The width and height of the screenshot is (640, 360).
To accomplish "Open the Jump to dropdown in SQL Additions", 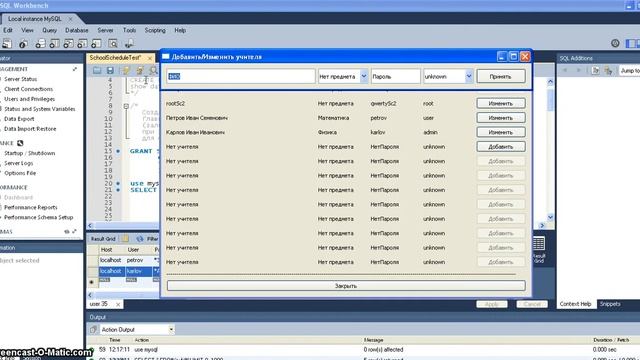I will (x=629, y=71).
